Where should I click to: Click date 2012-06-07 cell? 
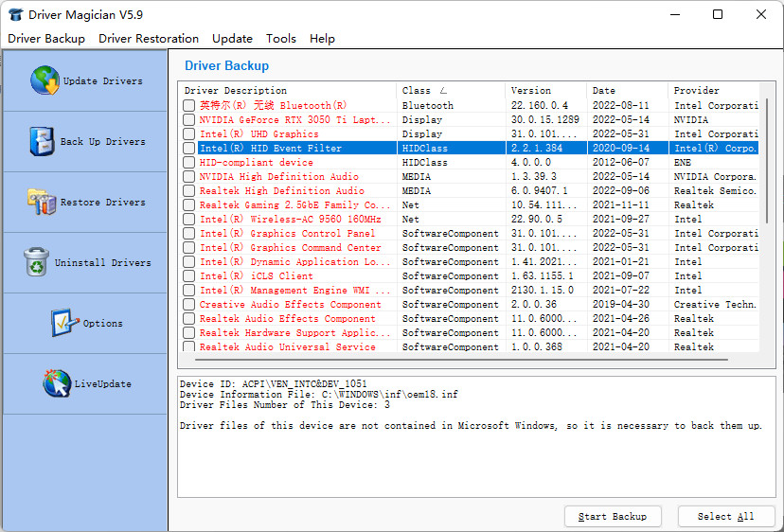[620, 163]
